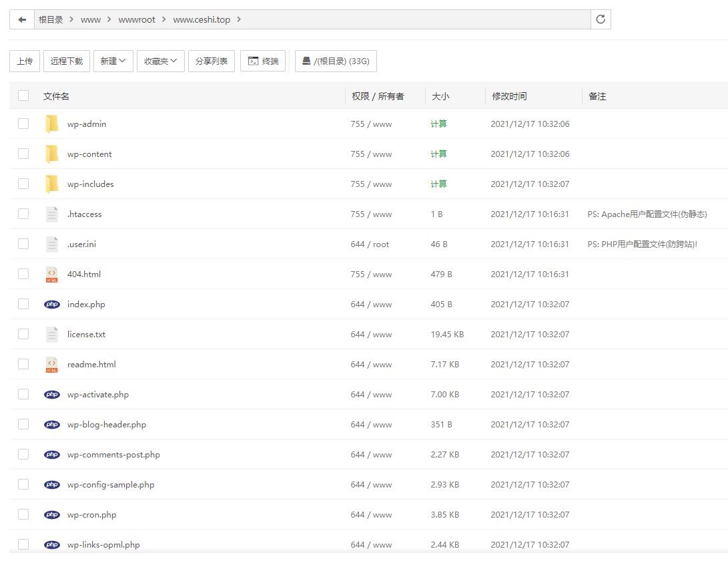Sort by 大小 column header
728x563 pixels.
point(440,96)
